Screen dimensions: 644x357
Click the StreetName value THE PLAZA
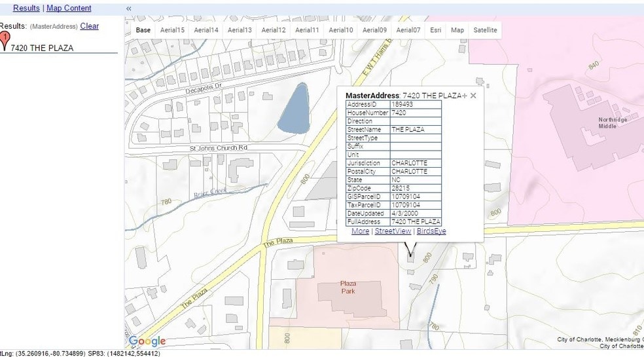point(408,130)
